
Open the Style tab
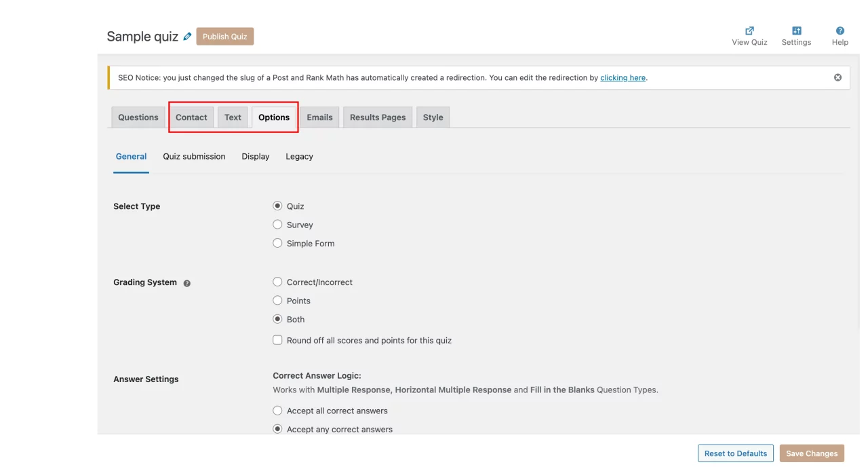[433, 117]
